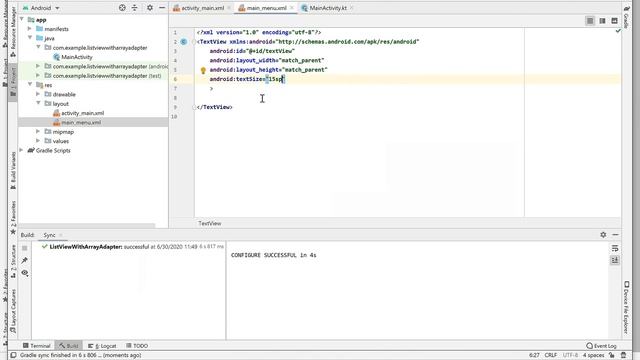The image size is (640, 360).
Task: Click the locate-file target icon in Project panel
Action: pos(122,8)
